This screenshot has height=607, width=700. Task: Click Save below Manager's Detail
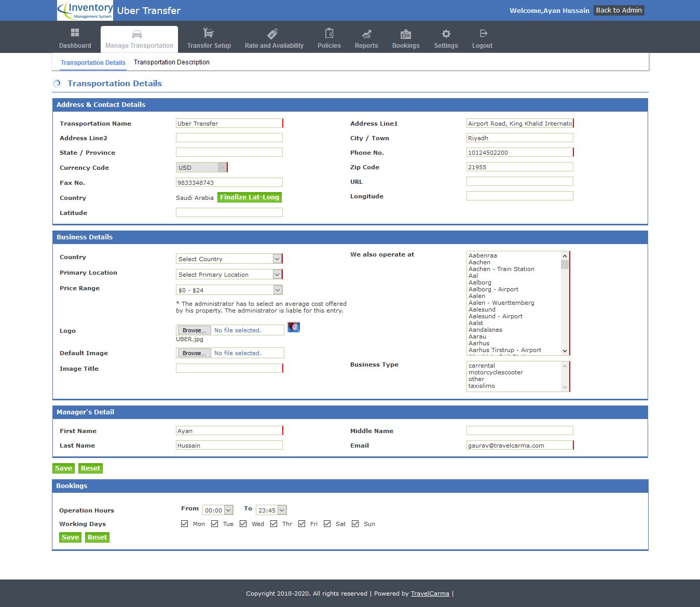tap(63, 468)
